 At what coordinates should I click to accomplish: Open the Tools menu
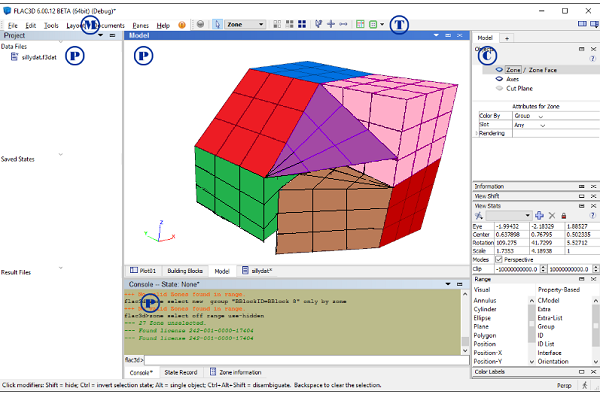(x=51, y=26)
